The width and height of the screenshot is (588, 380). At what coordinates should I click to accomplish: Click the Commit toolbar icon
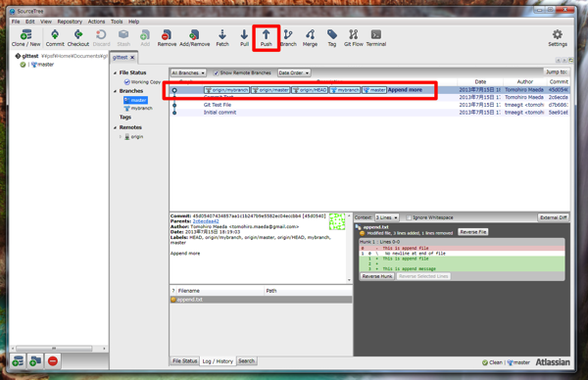55,38
